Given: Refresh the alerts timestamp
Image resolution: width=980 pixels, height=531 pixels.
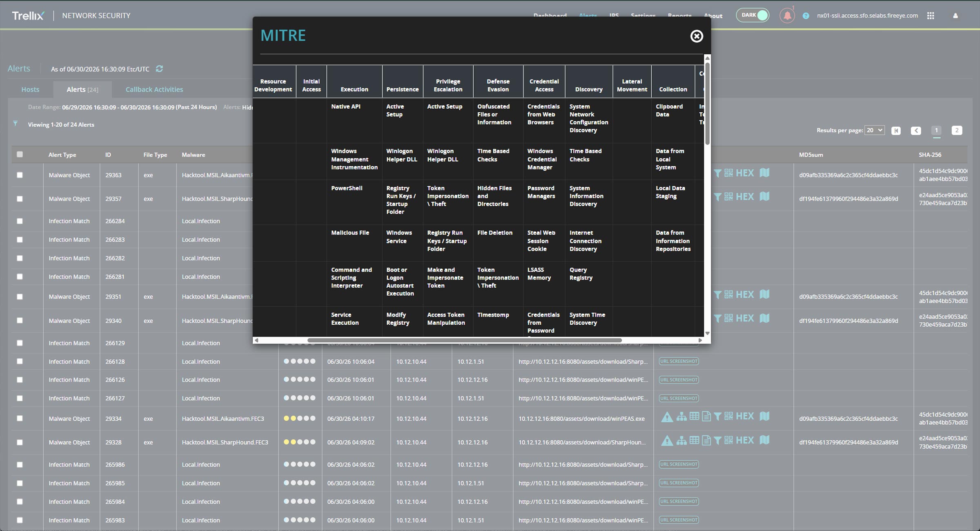Looking at the screenshot, I should coord(159,69).
